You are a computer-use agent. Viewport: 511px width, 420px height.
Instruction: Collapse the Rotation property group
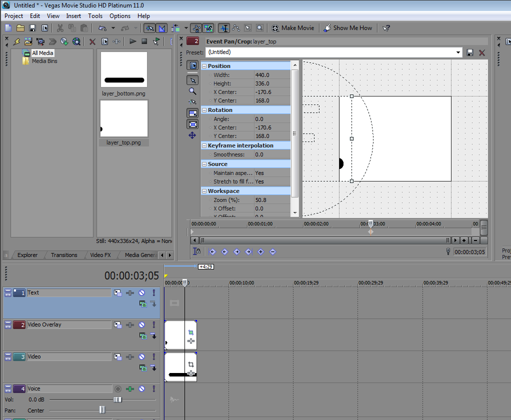pyautogui.click(x=204, y=110)
